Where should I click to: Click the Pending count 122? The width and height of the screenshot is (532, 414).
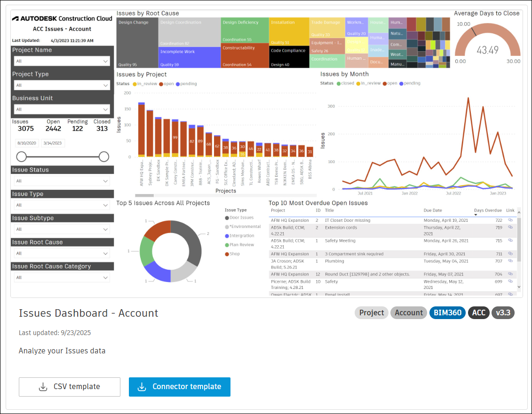(x=77, y=128)
